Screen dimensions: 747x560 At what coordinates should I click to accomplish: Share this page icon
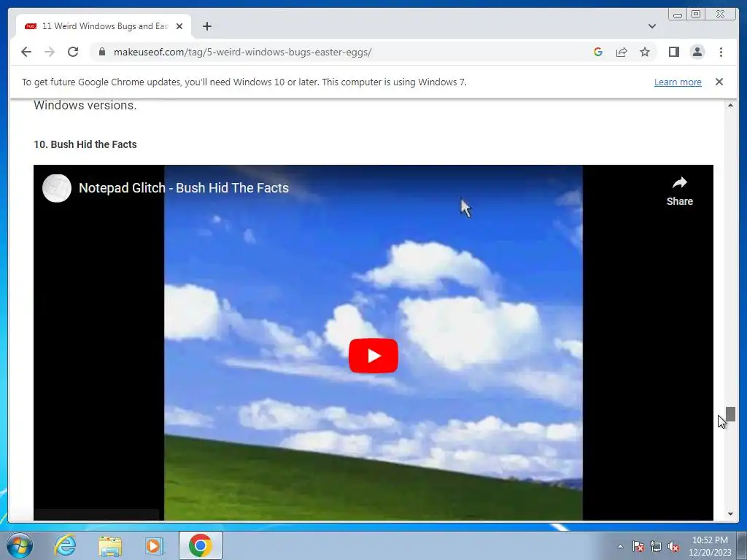pyautogui.click(x=622, y=52)
